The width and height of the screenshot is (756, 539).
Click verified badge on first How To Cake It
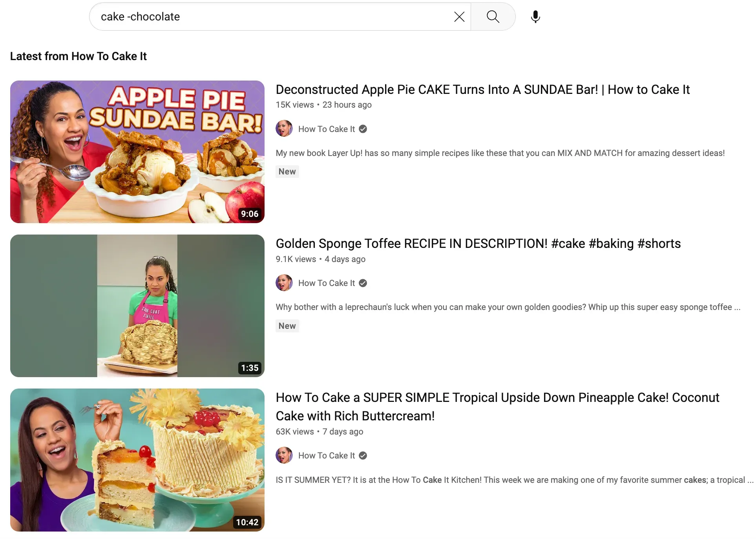363,129
